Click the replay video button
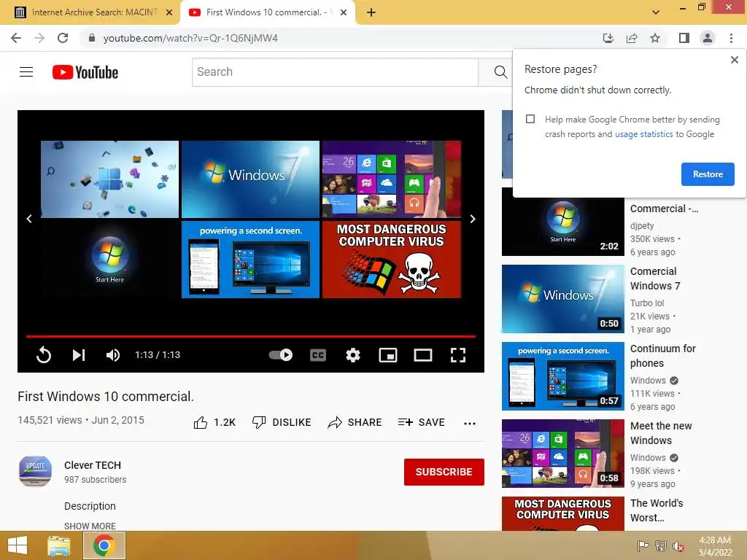747x560 pixels. pos(43,355)
